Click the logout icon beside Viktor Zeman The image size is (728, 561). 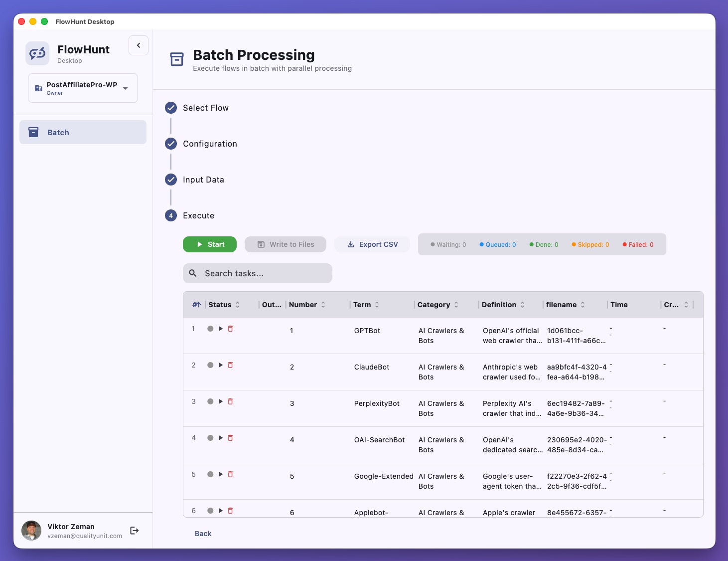pyautogui.click(x=135, y=531)
